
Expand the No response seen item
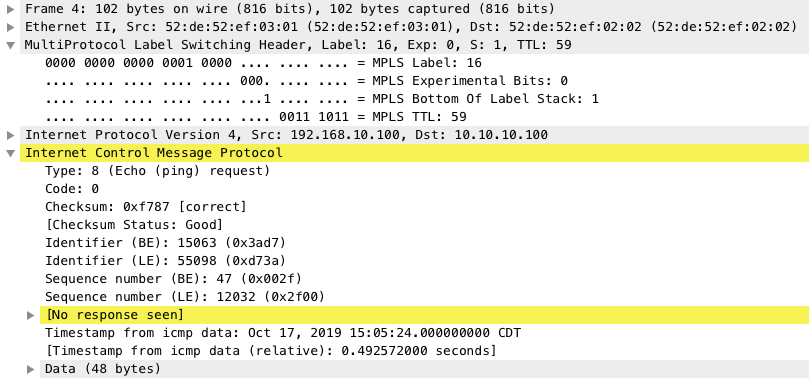tap(31, 315)
